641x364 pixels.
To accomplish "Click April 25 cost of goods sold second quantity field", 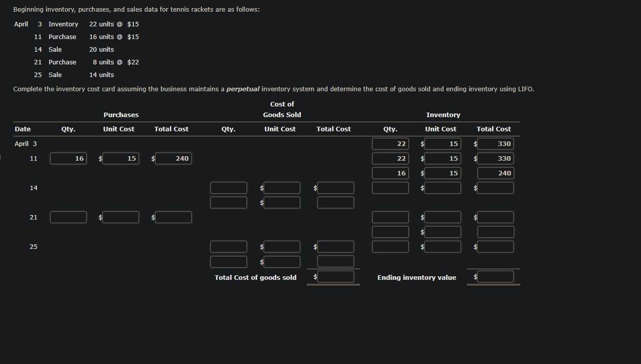I will pos(229,262).
